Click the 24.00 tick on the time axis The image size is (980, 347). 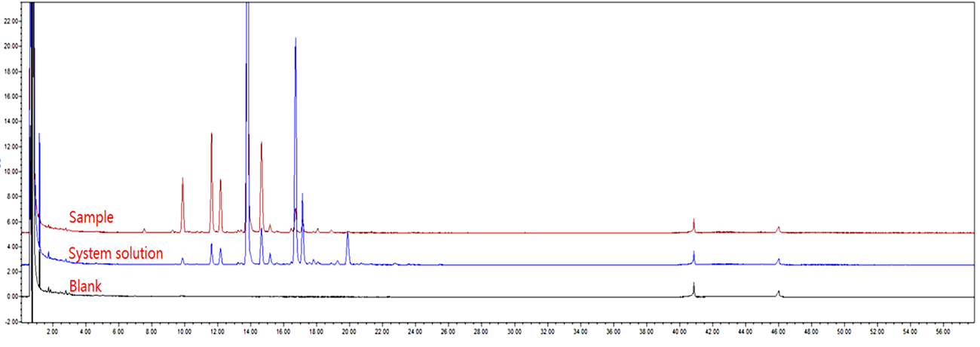[x=415, y=330]
